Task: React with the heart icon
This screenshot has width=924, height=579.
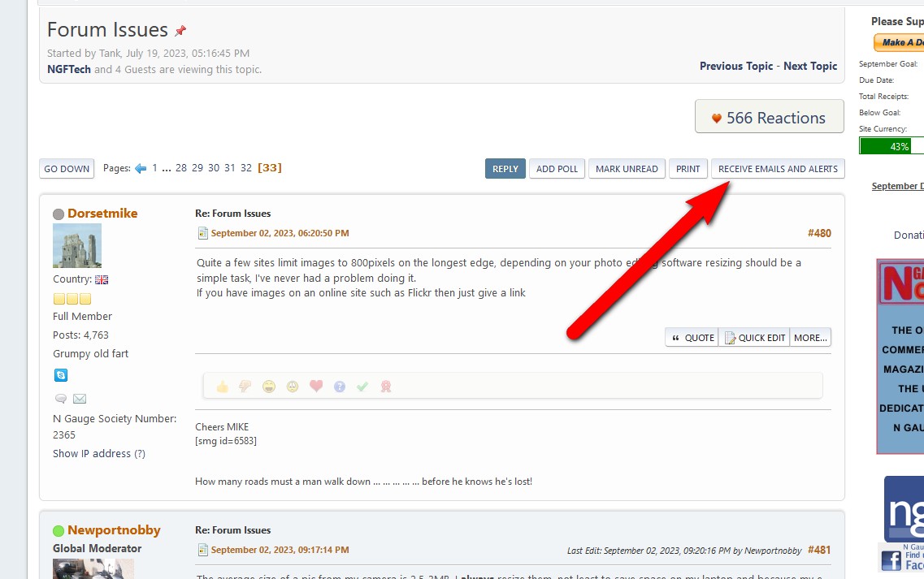Action: point(316,387)
